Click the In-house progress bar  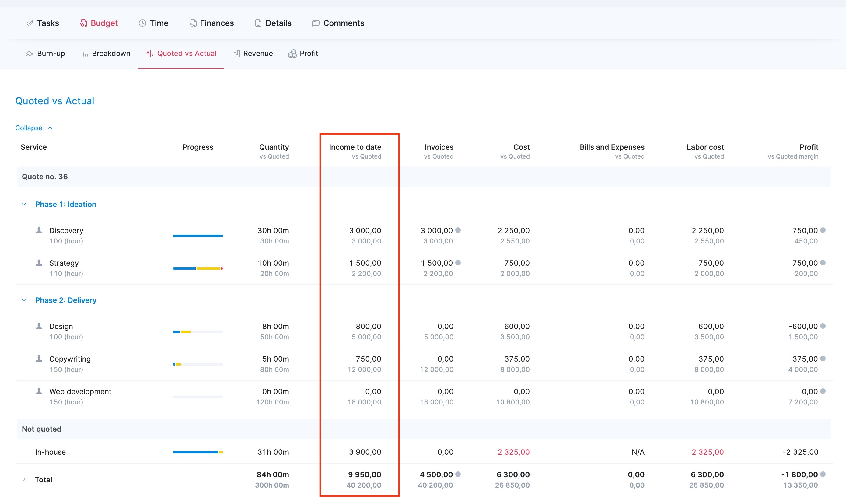tap(198, 452)
